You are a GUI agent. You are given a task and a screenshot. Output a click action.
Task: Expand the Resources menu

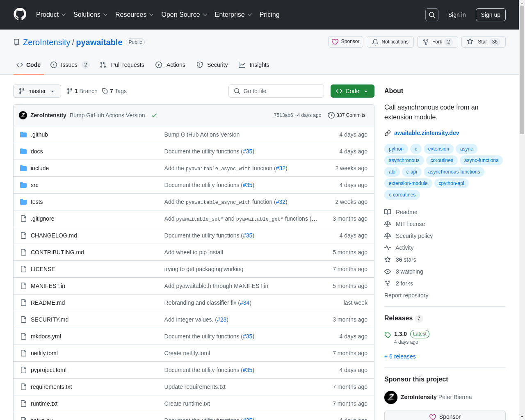point(135,15)
